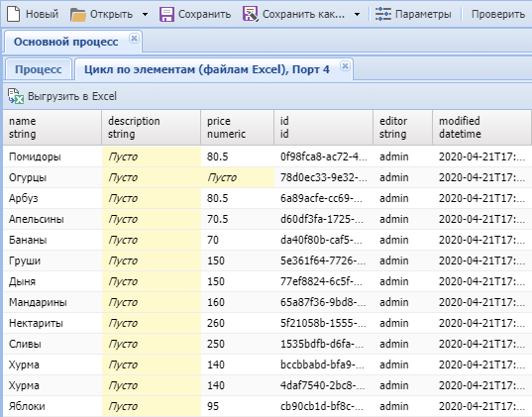Viewport: 532px width, 417px height.
Task: Click the Save as icon (Сохранить как...)
Action: coord(251,14)
